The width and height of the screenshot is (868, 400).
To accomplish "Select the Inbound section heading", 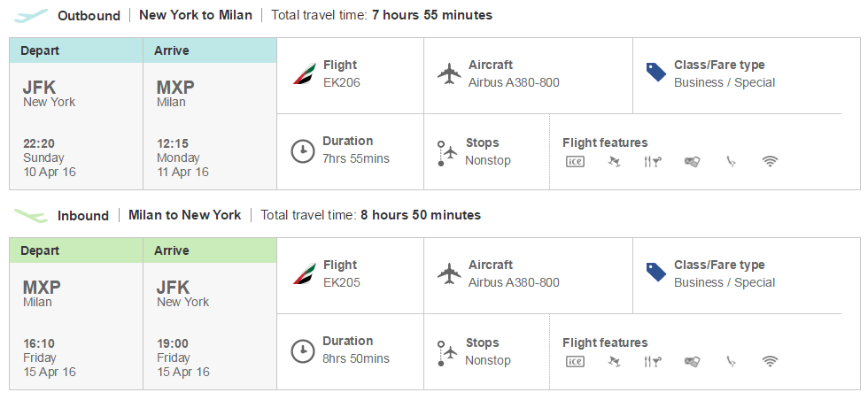I will (x=82, y=215).
